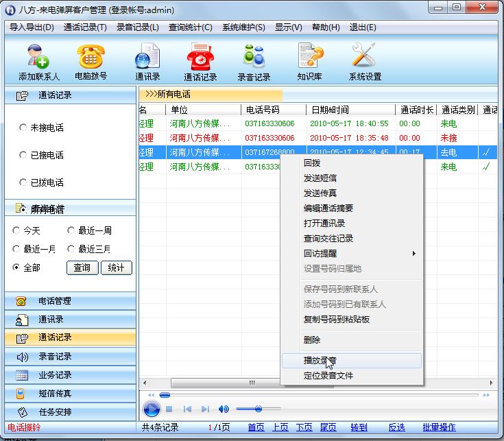Open the 通讯录 address book toolbar icon
This screenshot has height=441, width=504.
point(147,56)
